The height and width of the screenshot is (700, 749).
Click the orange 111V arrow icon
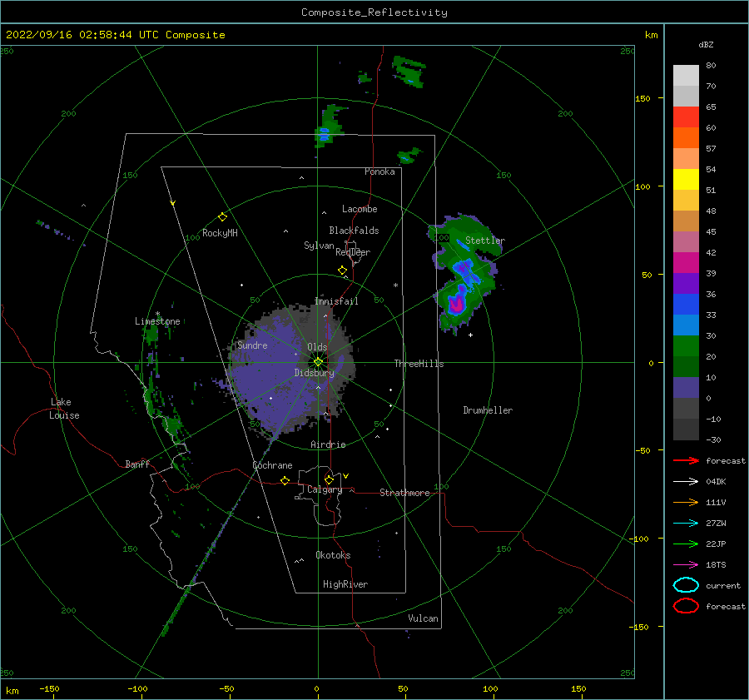coord(686,502)
